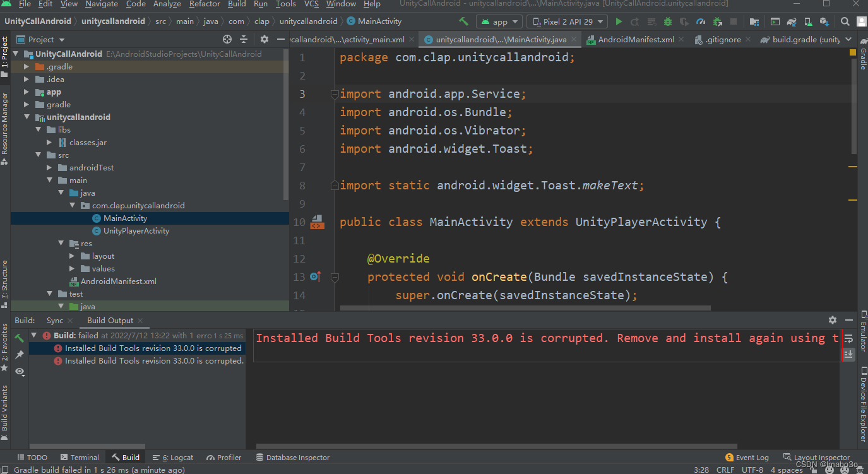Hide the Build panel with minus icon
The width and height of the screenshot is (868, 474).
(x=848, y=320)
